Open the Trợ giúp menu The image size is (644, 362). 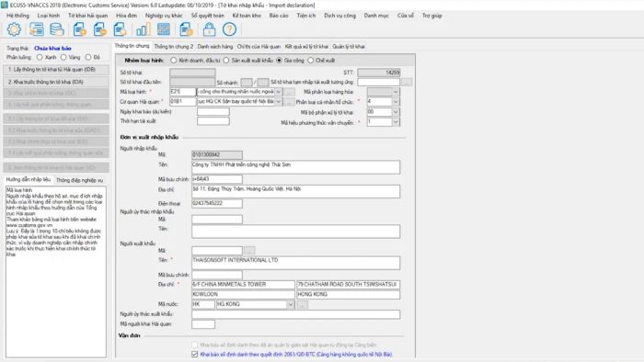coord(432,16)
